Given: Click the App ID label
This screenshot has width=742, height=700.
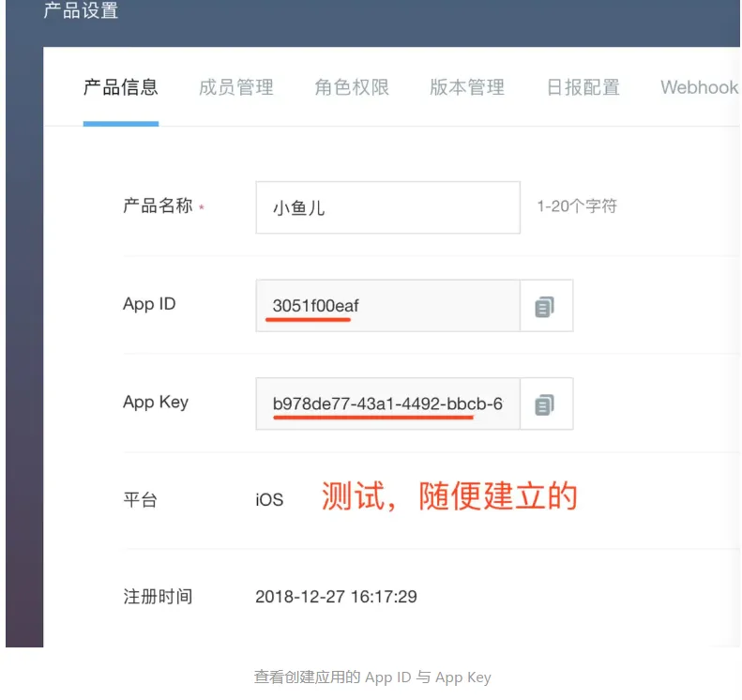Looking at the screenshot, I should (x=149, y=304).
